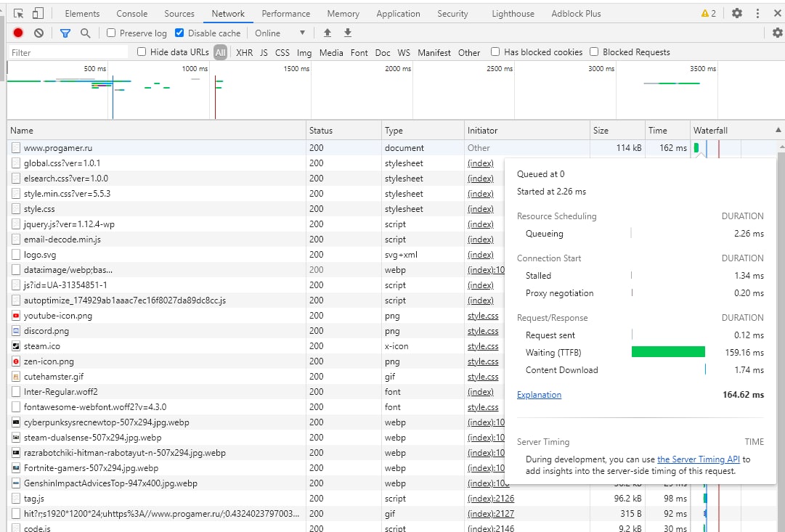The image size is (785, 532).
Task: Click the inspect element picker icon
Action: point(19,13)
